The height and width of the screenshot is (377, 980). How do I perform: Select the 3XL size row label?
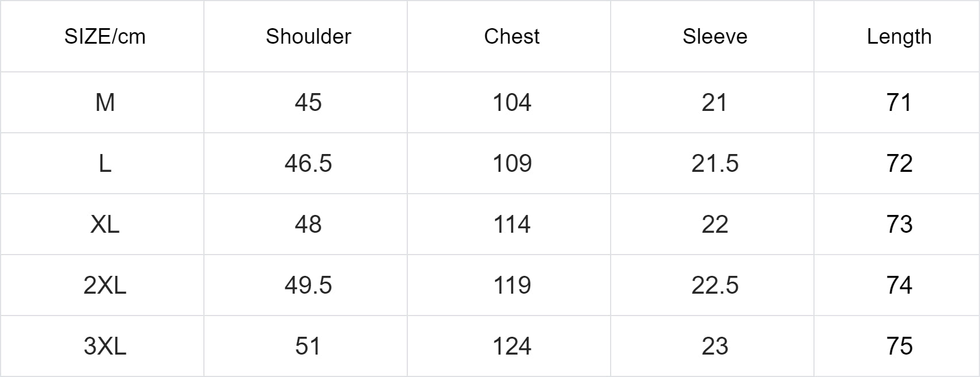tap(105, 347)
